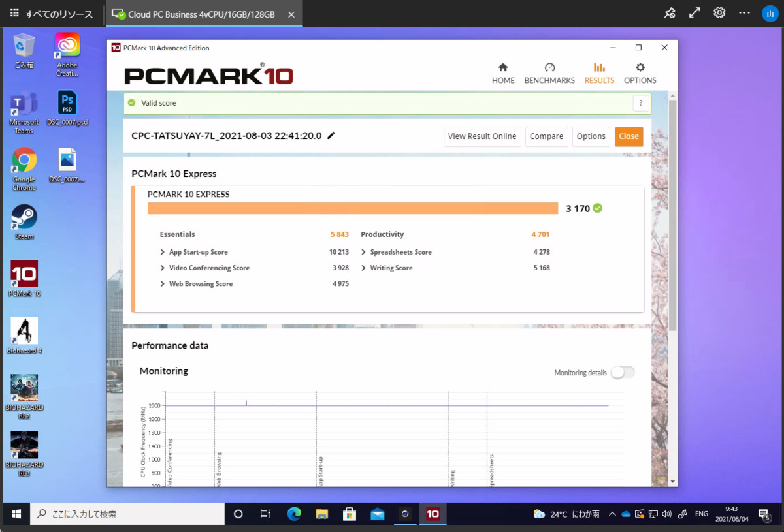Open Task View on the taskbar
Viewport: 784px width, 532px height.
[265, 514]
